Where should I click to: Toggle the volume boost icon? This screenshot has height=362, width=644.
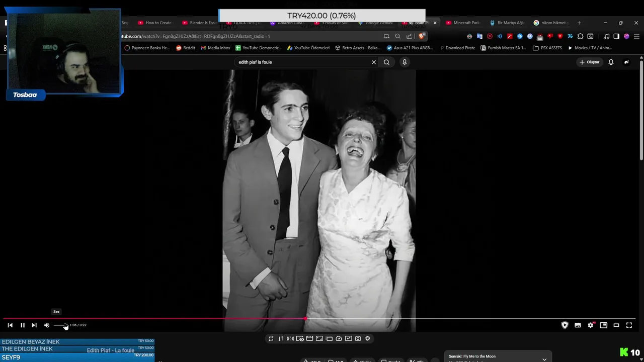point(290,338)
